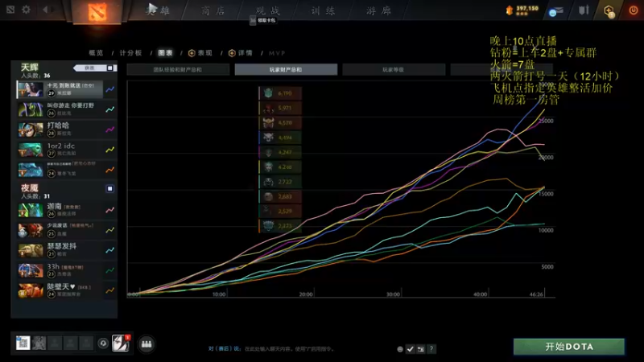Open the 观战 watch tab
This screenshot has height=362, width=644.
point(268,10)
